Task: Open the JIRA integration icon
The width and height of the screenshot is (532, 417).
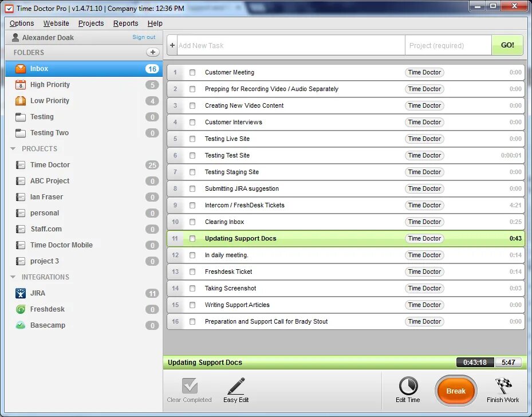Action: point(21,293)
